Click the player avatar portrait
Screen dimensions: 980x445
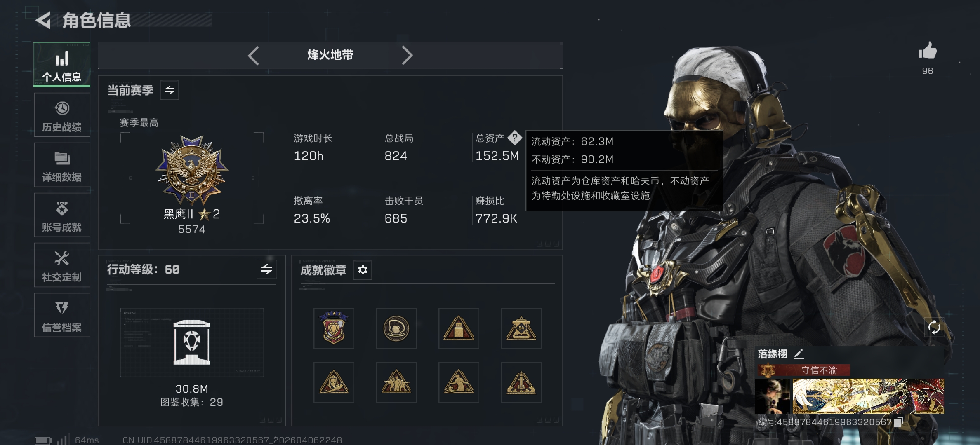coord(772,396)
